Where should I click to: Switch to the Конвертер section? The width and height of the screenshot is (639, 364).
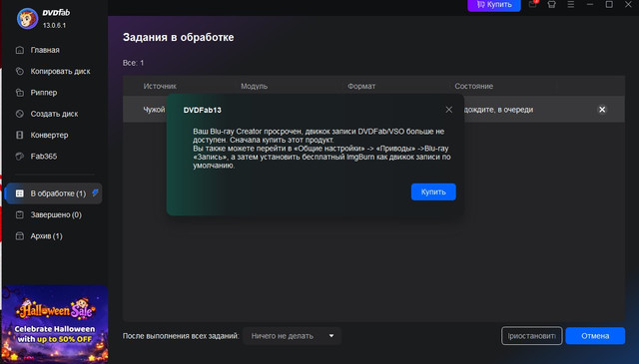click(49, 135)
